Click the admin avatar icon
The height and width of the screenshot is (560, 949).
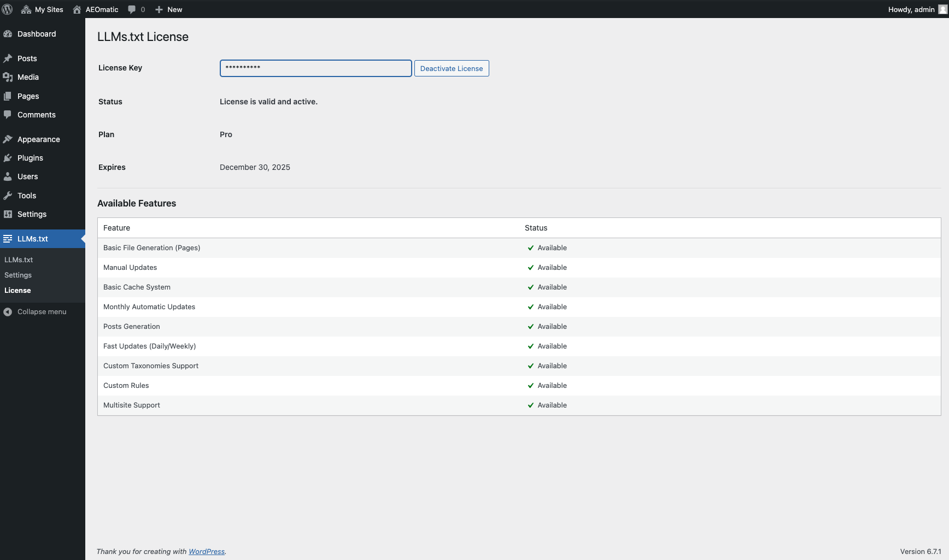(x=942, y=9)
